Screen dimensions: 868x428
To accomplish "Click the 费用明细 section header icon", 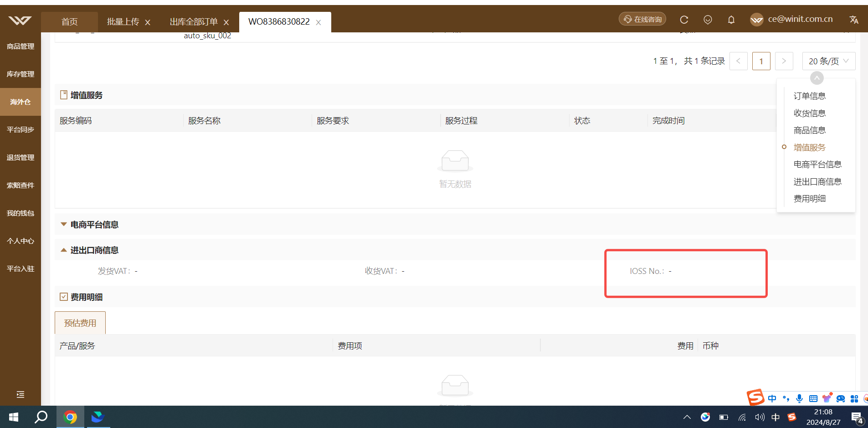I will tap(64, 297).
